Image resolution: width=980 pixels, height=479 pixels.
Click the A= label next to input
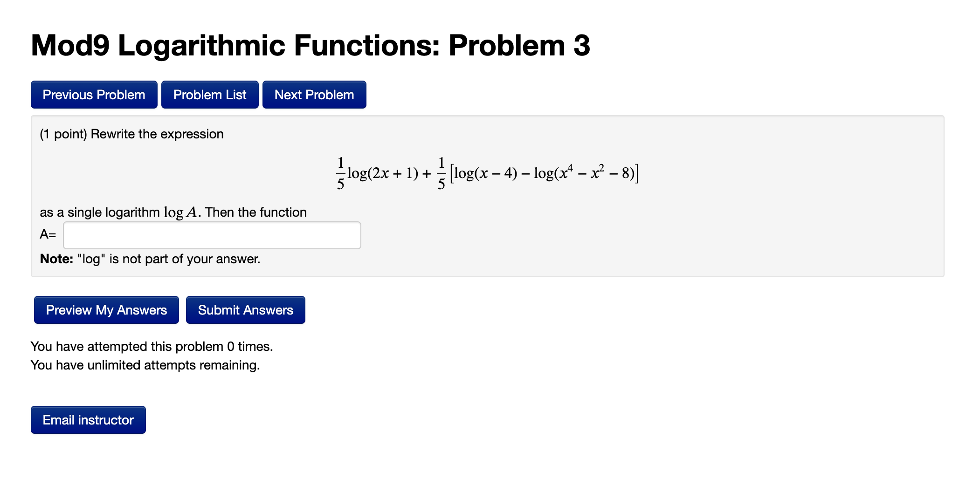coord(47,235)
